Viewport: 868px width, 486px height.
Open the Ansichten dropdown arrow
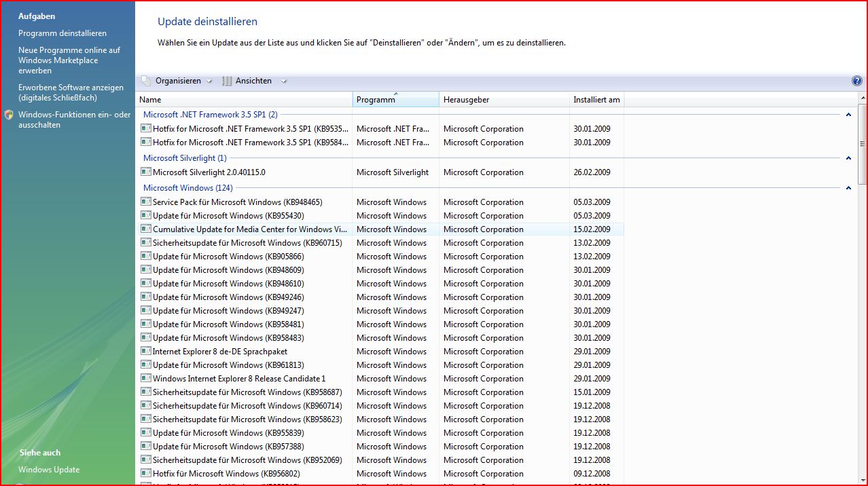coord(283,81)
